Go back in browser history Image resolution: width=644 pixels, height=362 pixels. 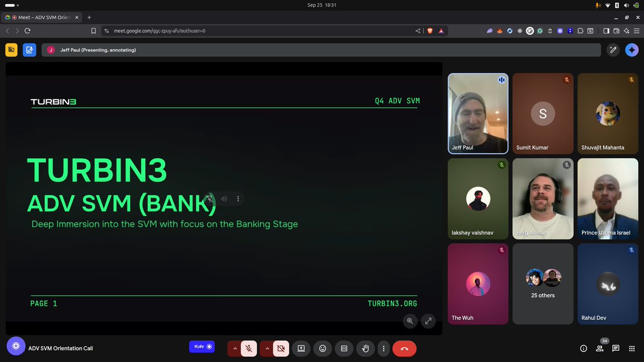pos(8,31)
